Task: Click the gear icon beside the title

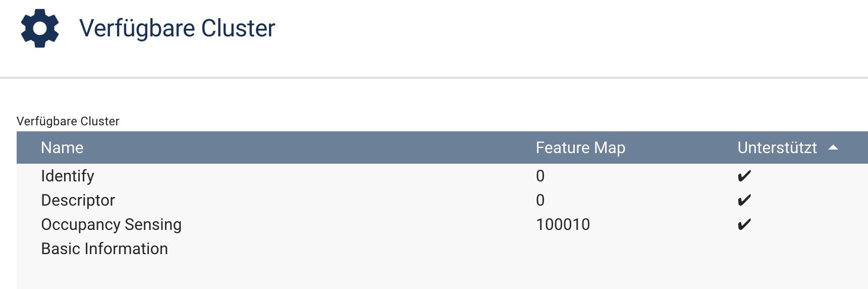Action: click(40, 28)
